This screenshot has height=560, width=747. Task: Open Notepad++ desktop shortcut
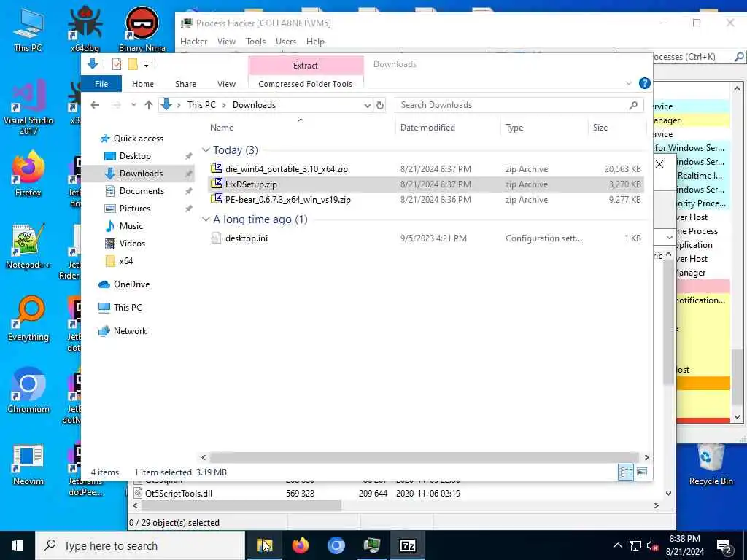pyautogui.click(x=28, y=246)
